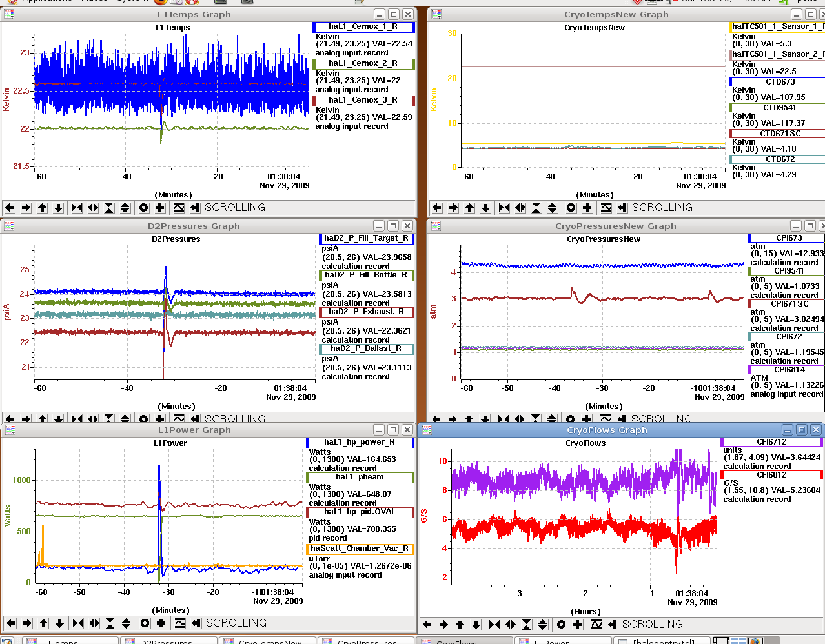Image resolution: width=825 pixels, height=644 pixels.
Task: Select haL1_Cernox_3_R legend entry
Action: coord(363,101)
